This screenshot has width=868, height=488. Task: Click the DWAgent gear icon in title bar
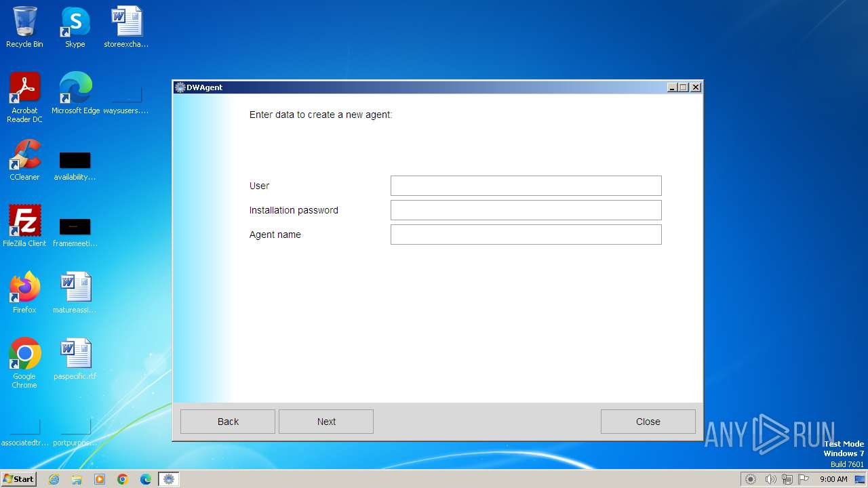pos(180,87)
